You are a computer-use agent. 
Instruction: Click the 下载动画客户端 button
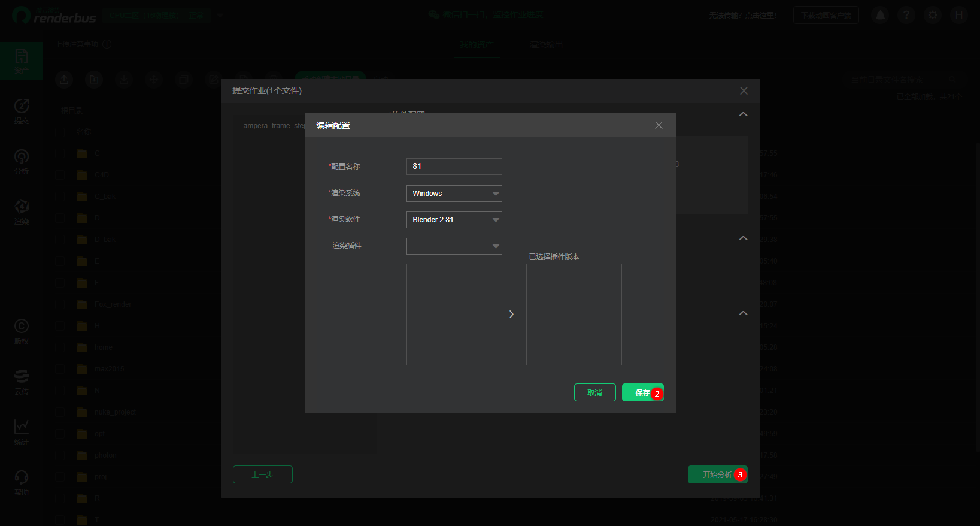(826, 15)
